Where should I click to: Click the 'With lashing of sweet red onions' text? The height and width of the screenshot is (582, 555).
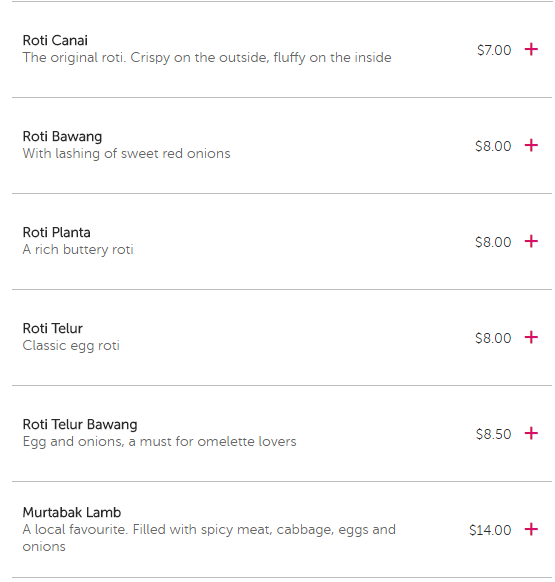coord(127,154)
